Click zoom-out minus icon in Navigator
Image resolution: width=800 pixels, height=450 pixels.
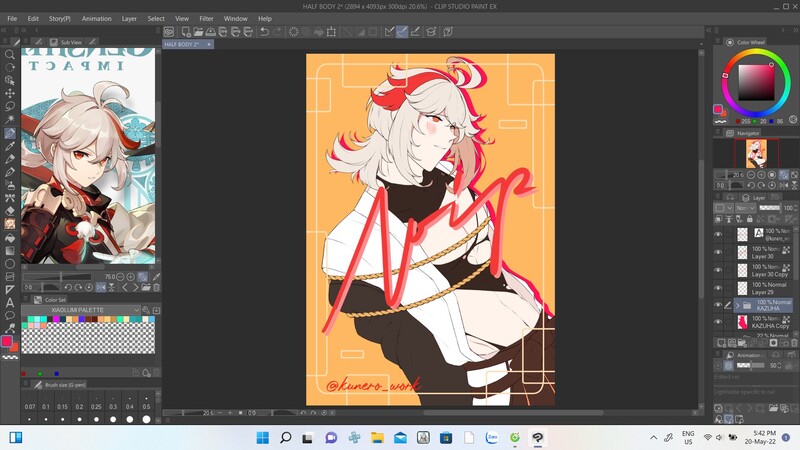pyautogui.click(x=751, y=174)
